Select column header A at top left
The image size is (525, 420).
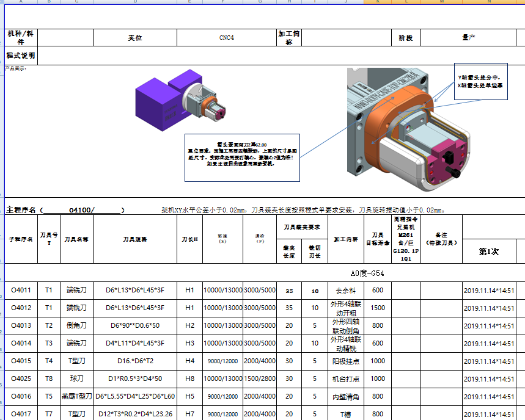coord(21,4)
